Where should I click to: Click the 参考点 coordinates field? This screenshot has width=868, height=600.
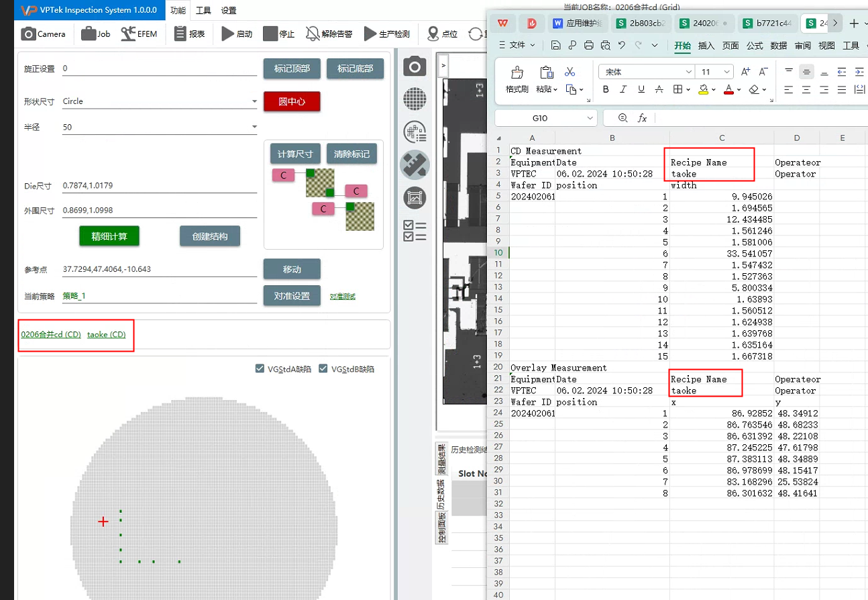pyautogui.click(x=159, y=269)
